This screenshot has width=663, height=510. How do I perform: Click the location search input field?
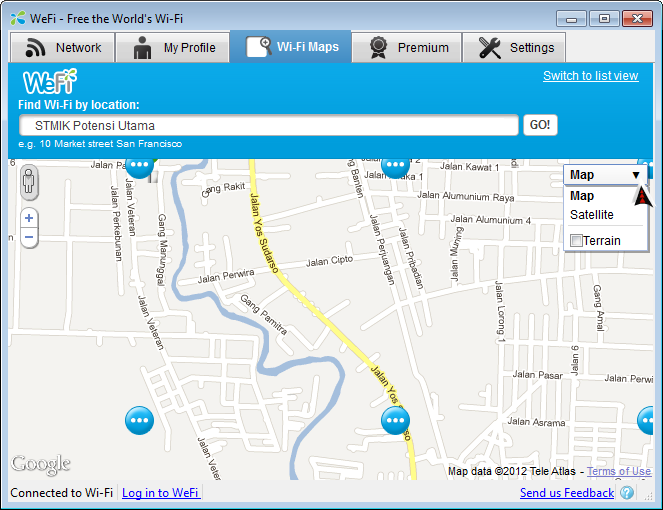click(x=269, y=125)
